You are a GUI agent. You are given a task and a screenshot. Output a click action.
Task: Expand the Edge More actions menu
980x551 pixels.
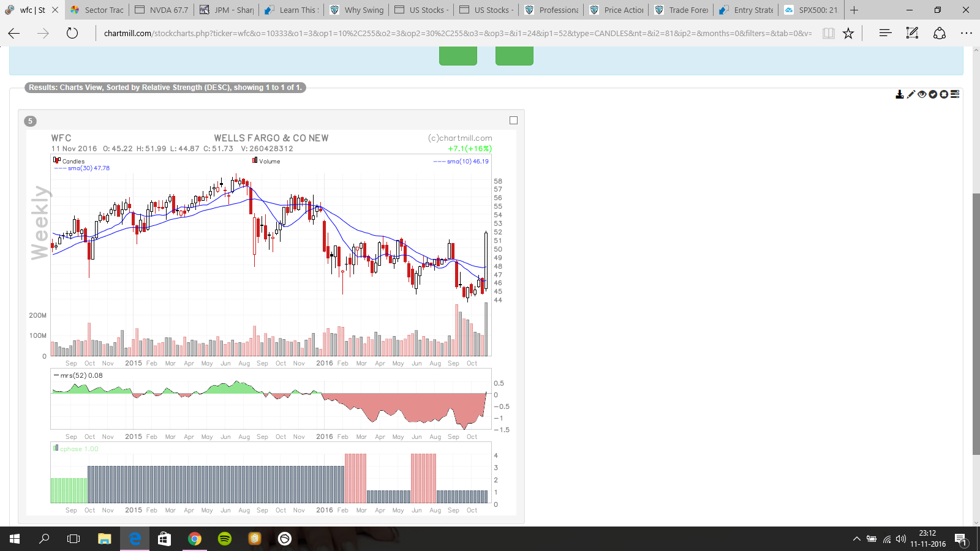click(966, 34)
